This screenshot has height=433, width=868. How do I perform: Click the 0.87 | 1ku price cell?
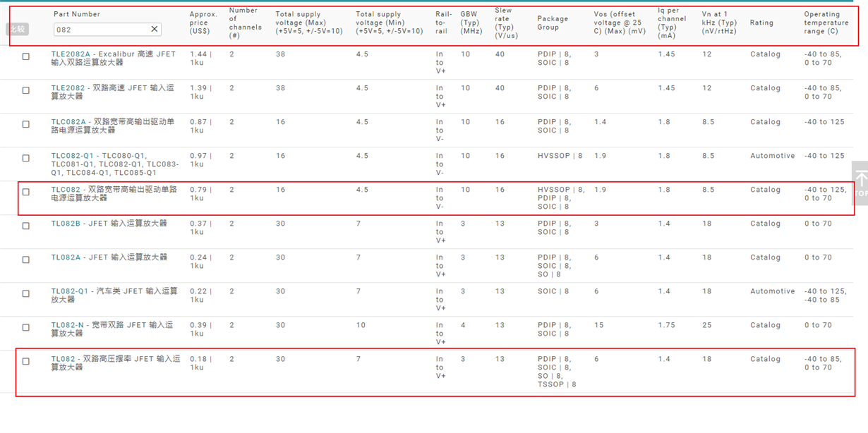tap(200, 126)
